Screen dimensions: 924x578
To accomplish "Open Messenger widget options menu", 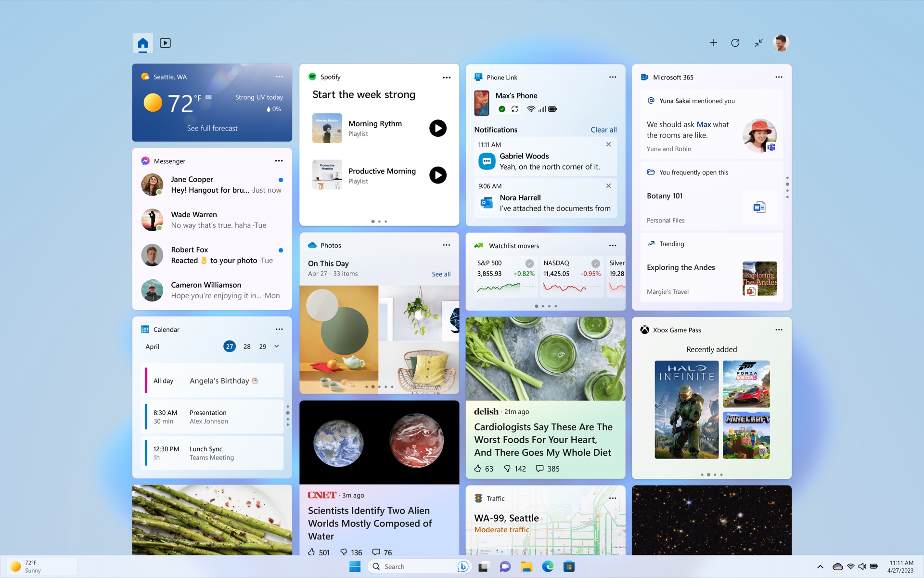I will (279, 160).
